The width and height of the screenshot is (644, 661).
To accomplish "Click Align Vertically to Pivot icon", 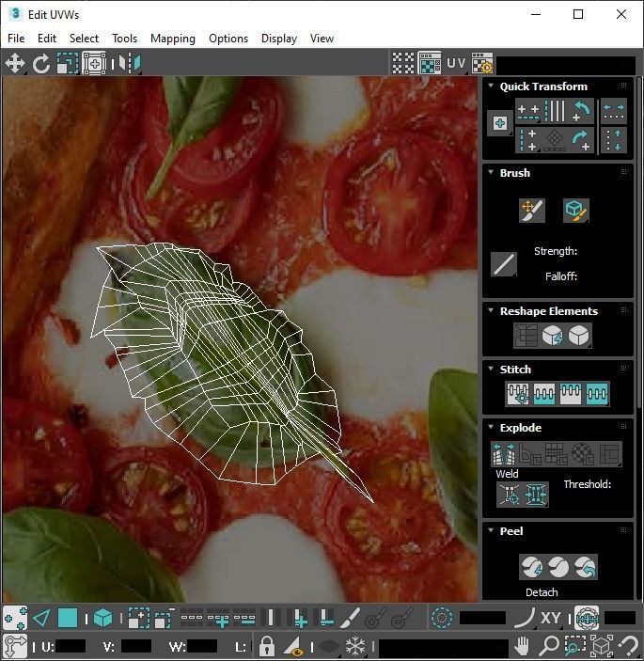I will coord(528,140).
